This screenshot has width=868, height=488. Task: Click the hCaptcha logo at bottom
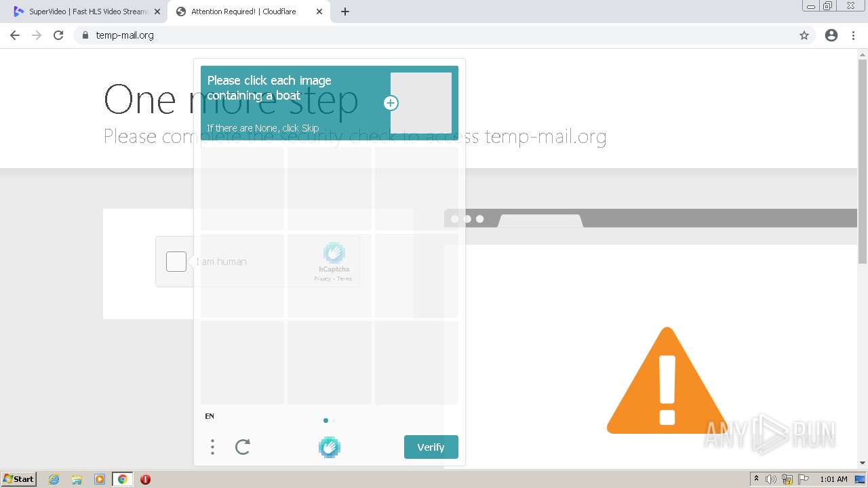pyautogui.click(x=330, y=447)
